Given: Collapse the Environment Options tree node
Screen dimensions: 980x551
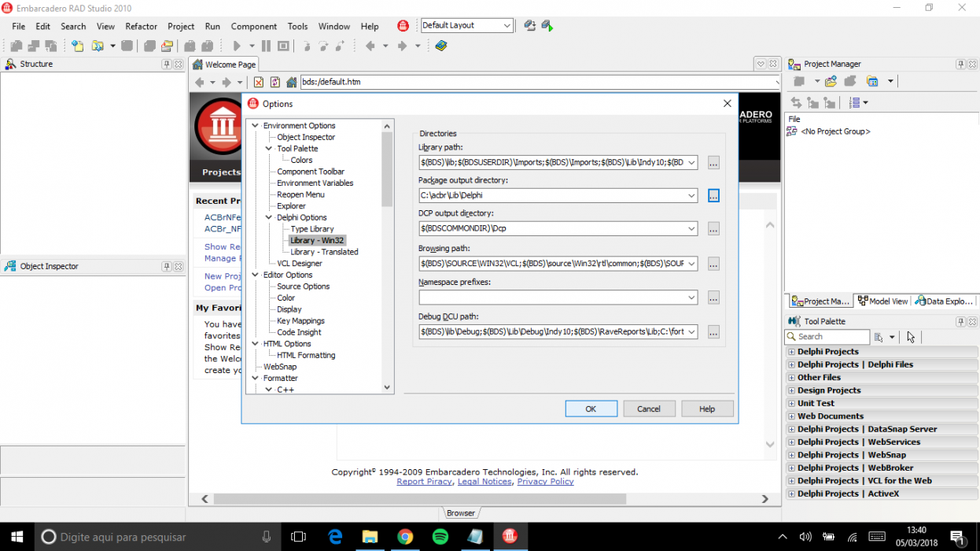Looking at the screenshot, I should tap(256, 126).
